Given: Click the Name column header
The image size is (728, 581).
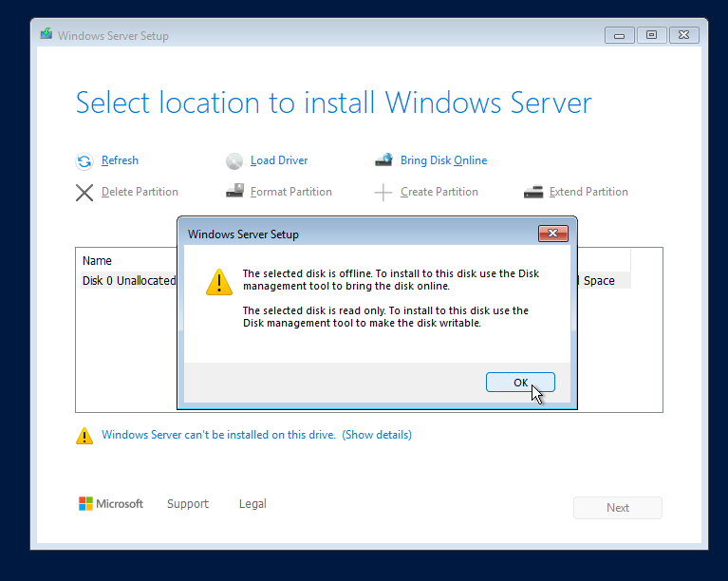Looking at the screenshot, I should pyautogui.click(x=98, y=260).
